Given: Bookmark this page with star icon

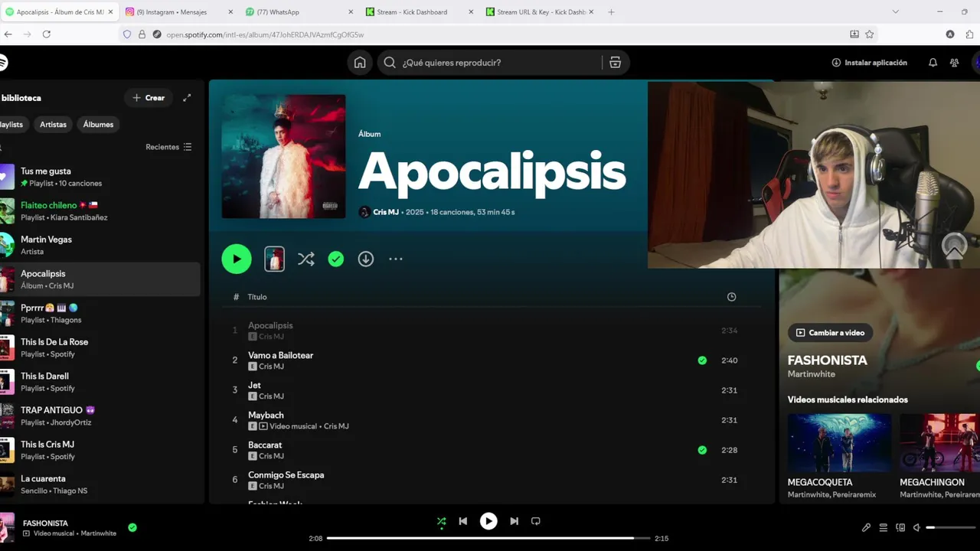Looking at the screenshot, I should pyautogui.click(x=870, y=34).
